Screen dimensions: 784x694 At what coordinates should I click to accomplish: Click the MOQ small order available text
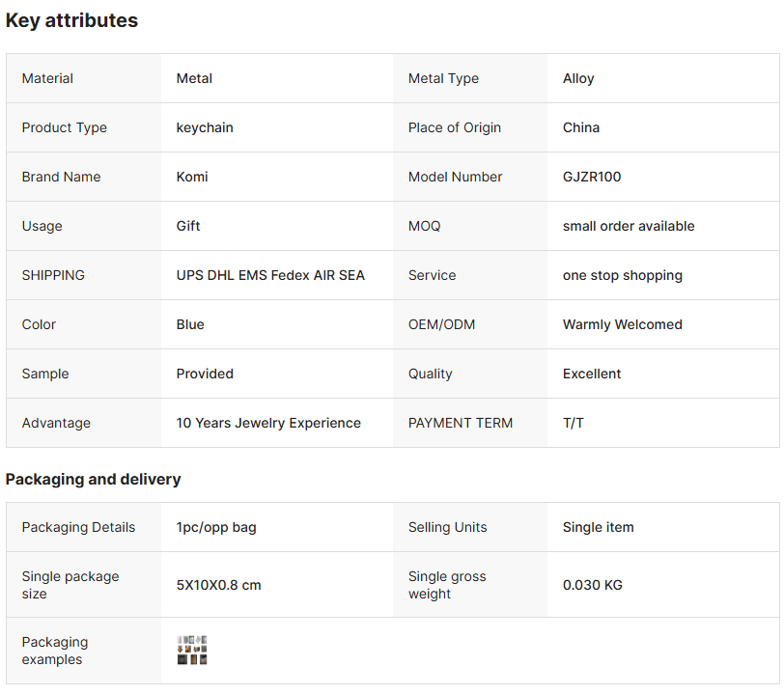click(x=629, y=226)
